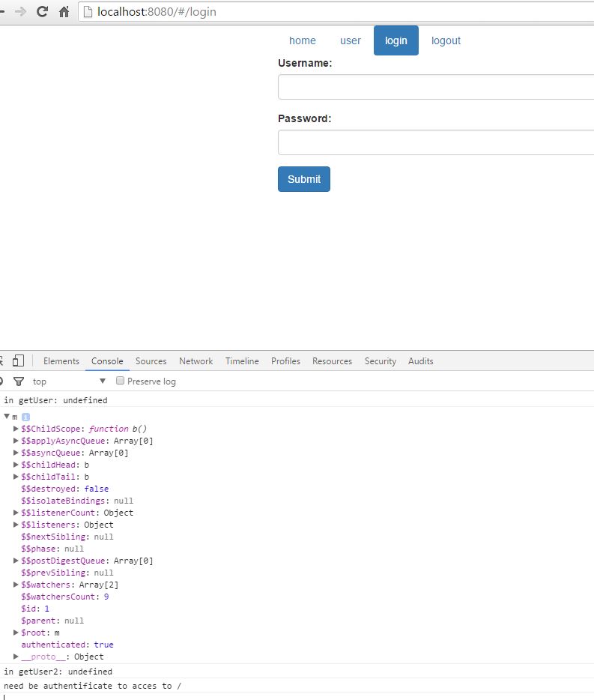Toggle the device mode icon in DevTools

pos(18,360)
